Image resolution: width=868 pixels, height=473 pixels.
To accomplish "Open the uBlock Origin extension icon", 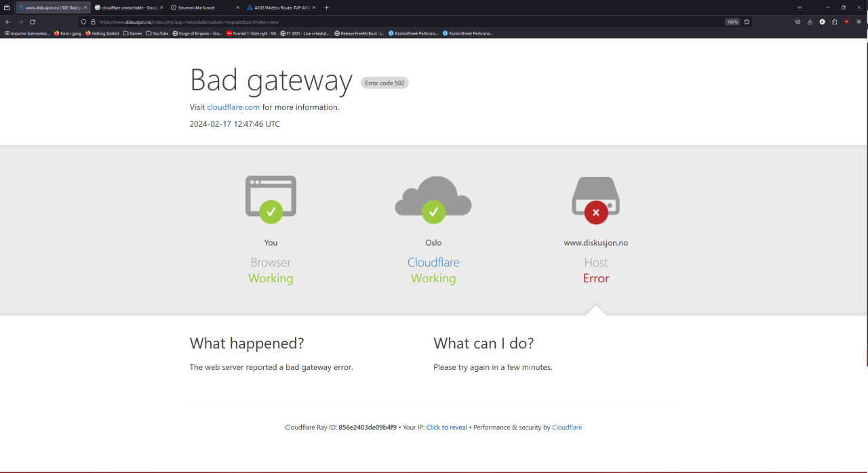I will click(846, 22).
